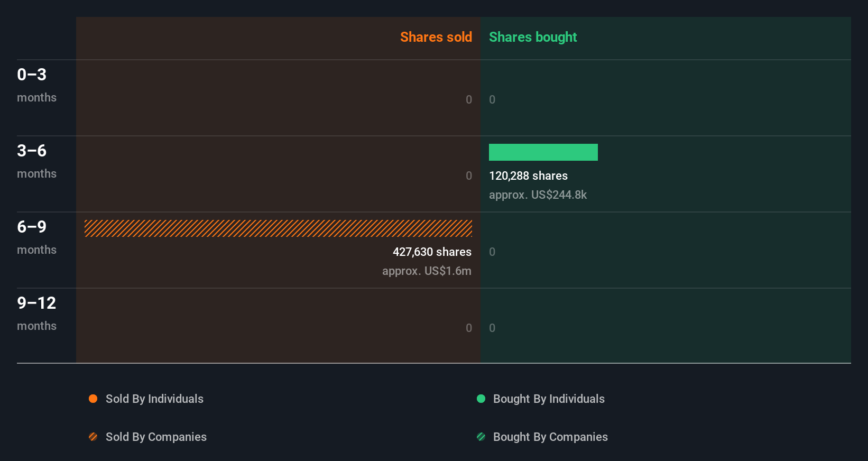Image resolution: width=868 pixels, height=461 pixels.
Task: Click shares bought zero in 6–9 months row
Action: click(x=492, y=252)
